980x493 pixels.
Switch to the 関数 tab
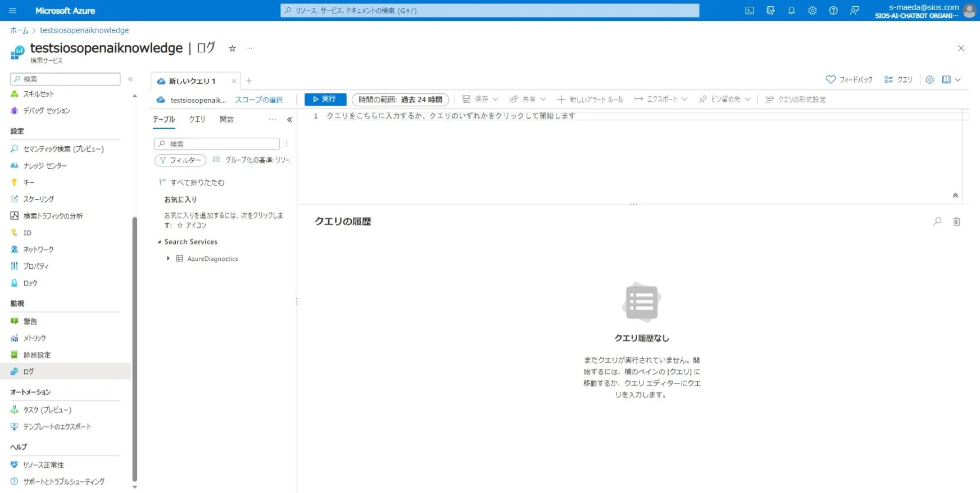click(227, 119)
